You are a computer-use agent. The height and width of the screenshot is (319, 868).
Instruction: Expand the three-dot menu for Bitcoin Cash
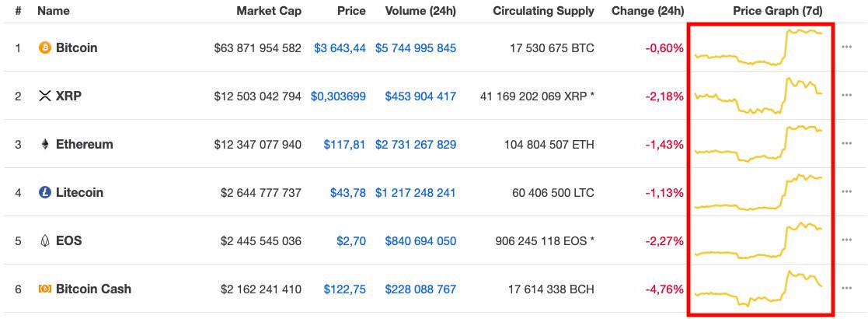(x=847, y=289)
